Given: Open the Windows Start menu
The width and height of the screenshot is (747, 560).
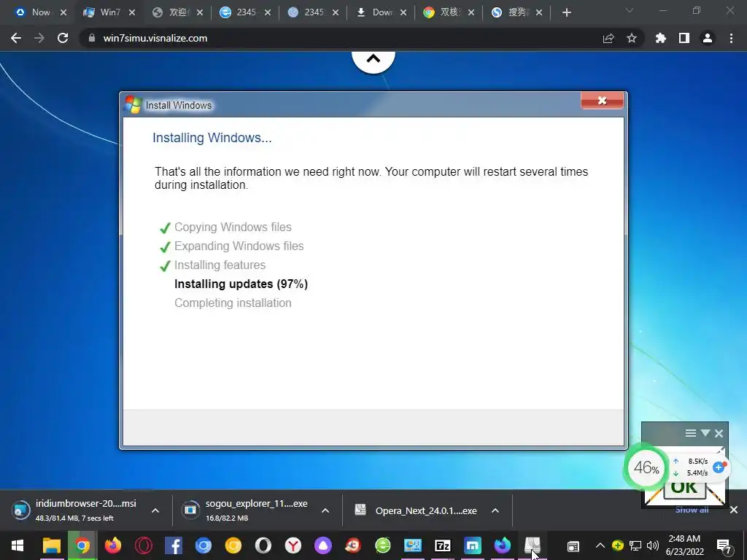Looking at the screenshot, I should 18,545.
